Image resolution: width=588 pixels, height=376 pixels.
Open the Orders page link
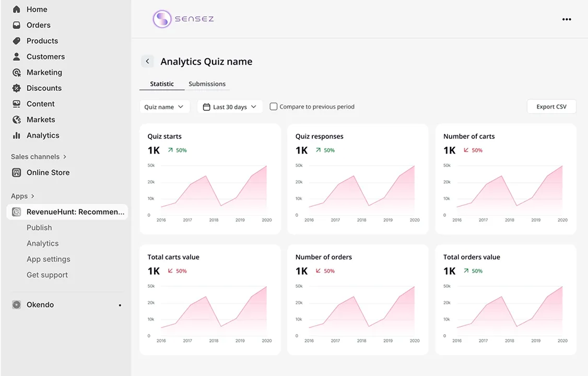tap(38, 25)
